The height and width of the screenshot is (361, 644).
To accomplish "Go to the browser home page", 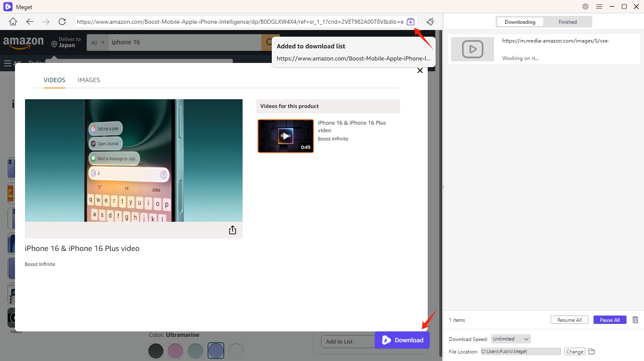I will [x=13, y=22].
